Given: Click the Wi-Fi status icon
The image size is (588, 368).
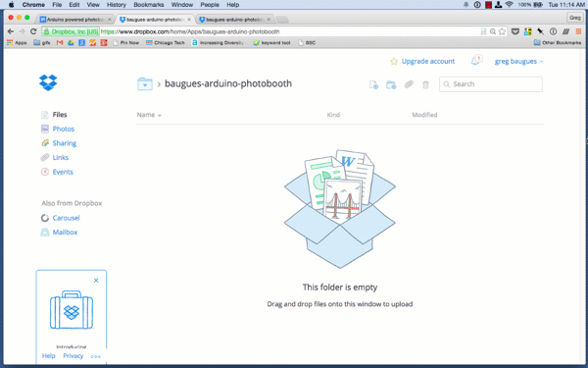Looking at the screenshot, I should point(509,5).
